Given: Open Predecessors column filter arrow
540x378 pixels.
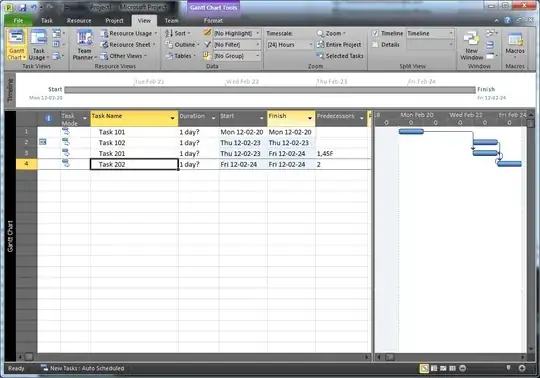Looking at the screenshot, I should click(362, 118).
